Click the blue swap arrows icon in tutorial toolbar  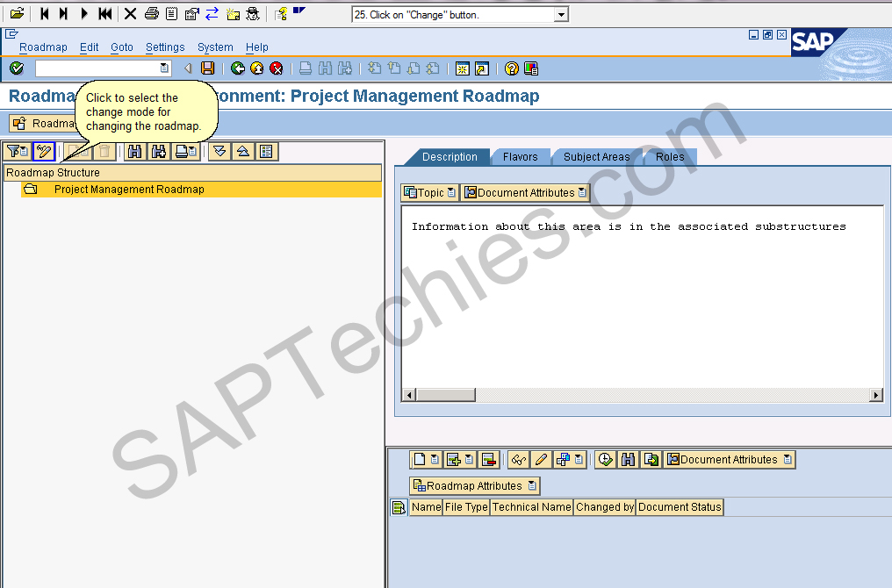click(212, 13)
